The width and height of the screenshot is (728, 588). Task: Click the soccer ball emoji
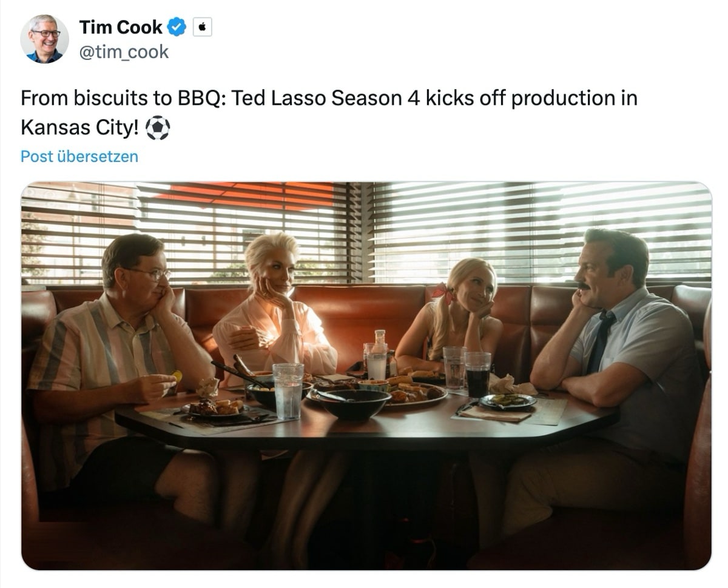[158, 128]
